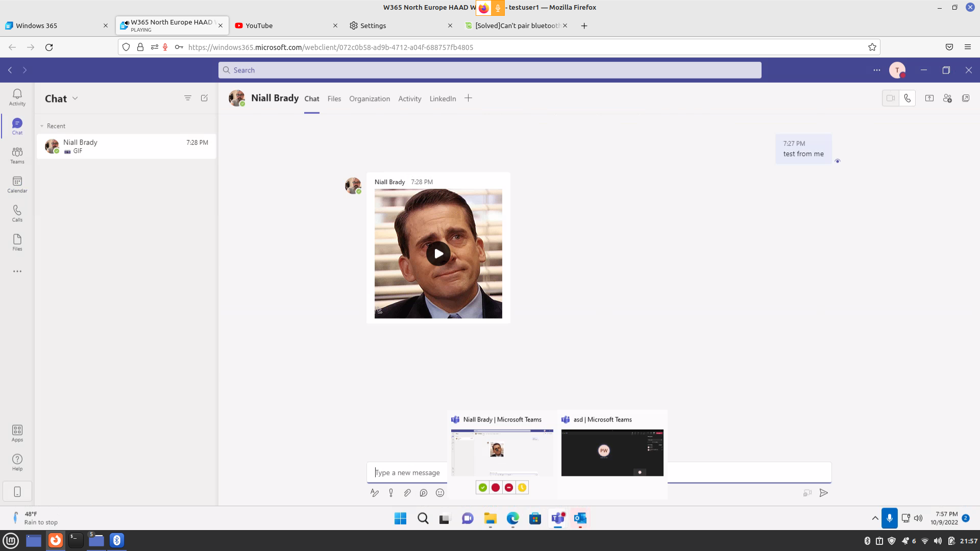The height and width of the screenshot is (551, 980).
Task: Switch to the Activity tab
Action: point(410,98)
